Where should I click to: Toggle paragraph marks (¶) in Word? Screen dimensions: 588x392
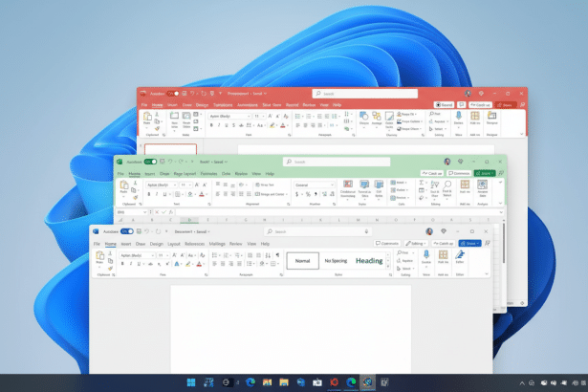277,255
